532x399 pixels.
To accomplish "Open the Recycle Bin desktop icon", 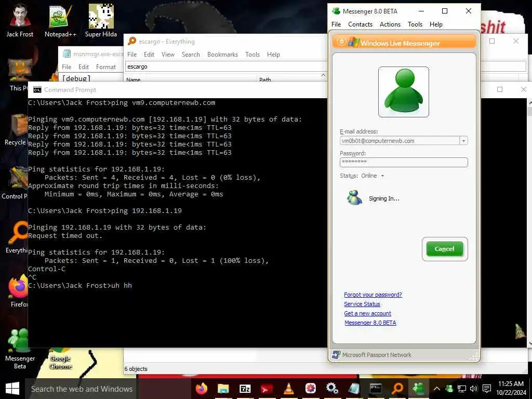I will tap(16, 129).
